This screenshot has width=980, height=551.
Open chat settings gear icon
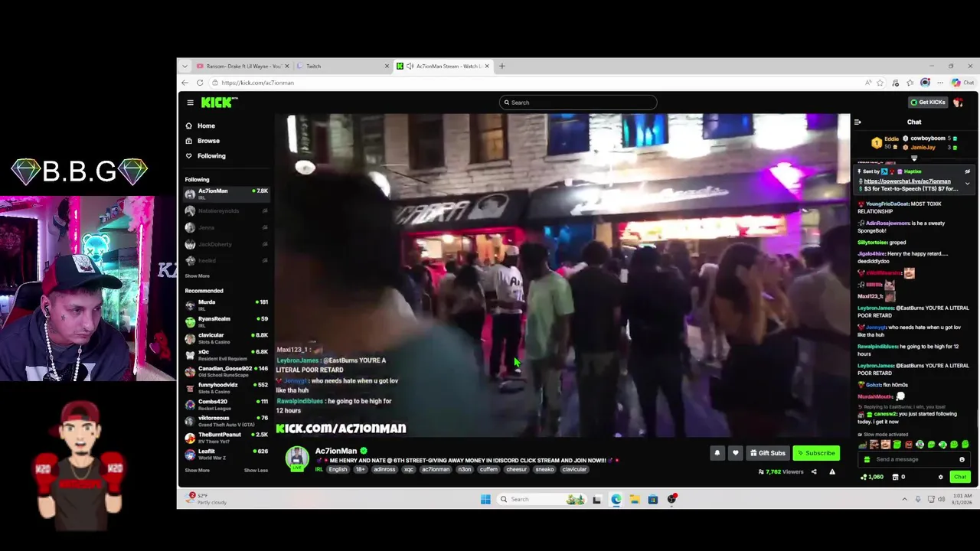click(941, 477)
